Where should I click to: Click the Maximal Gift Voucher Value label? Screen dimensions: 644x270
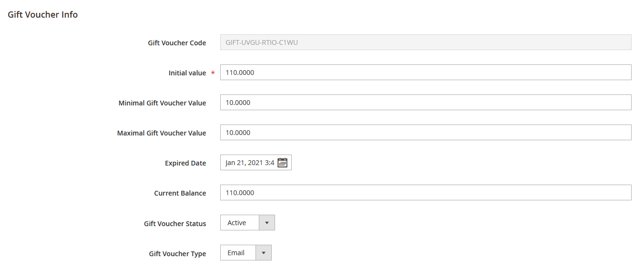(162, 133)
